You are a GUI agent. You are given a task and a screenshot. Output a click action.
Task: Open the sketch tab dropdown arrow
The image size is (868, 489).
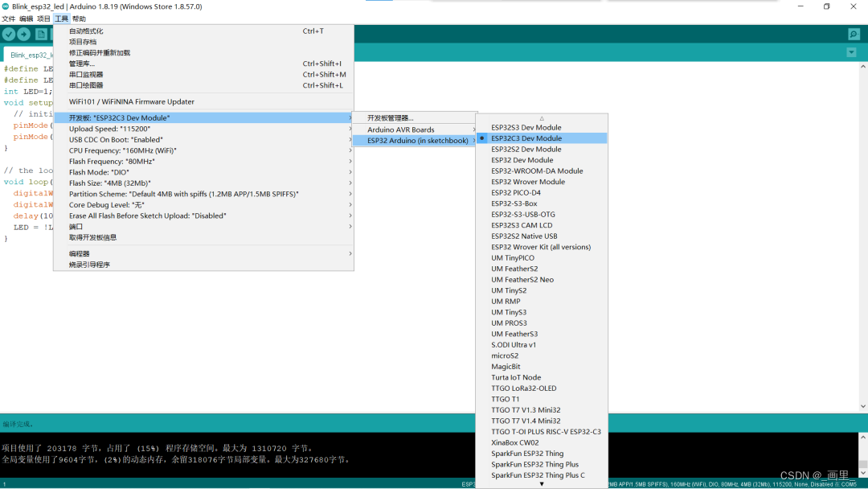[x=851, y=51]
